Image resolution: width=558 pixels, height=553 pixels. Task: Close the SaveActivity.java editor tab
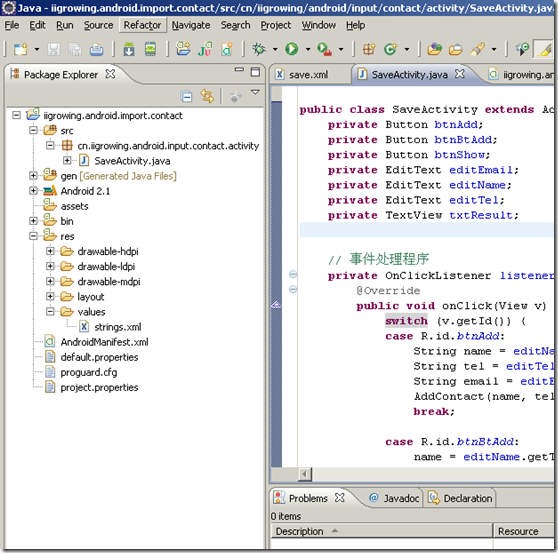click(460, 74)
